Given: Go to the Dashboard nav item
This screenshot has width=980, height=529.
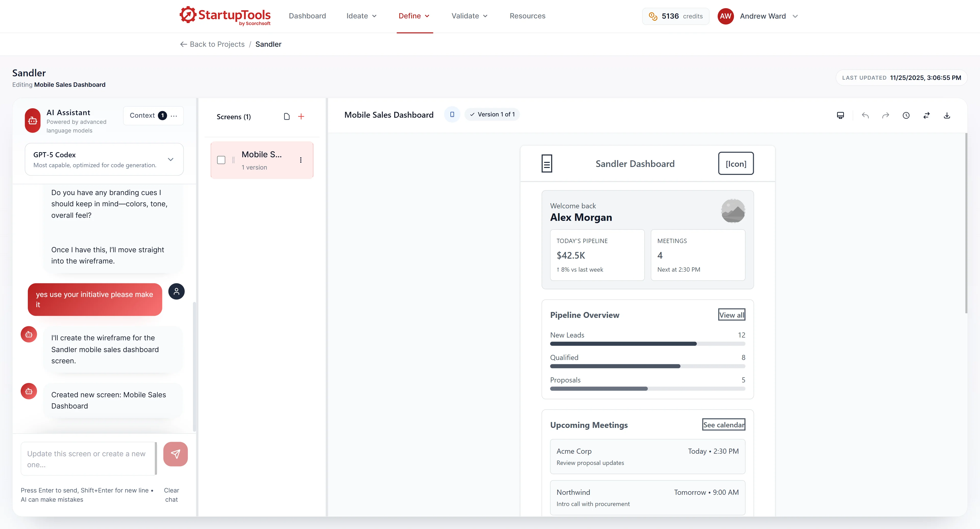Looking at the screenshot, I should click(307, 16).
